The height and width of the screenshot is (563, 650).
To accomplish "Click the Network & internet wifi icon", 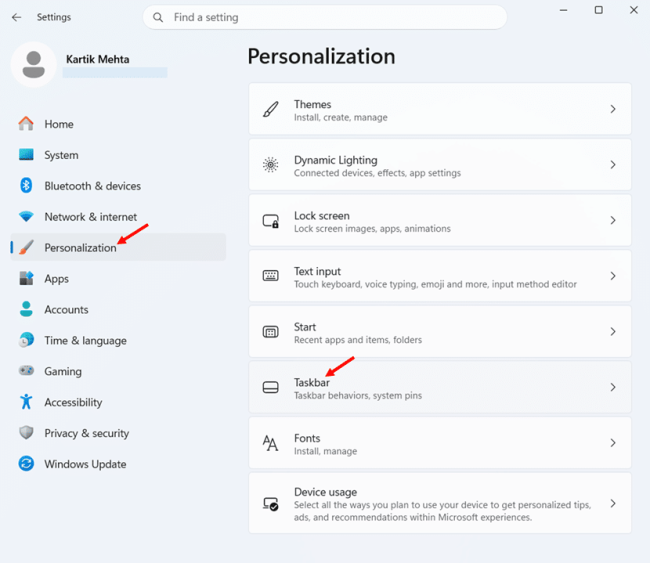I will click(26, 216).
